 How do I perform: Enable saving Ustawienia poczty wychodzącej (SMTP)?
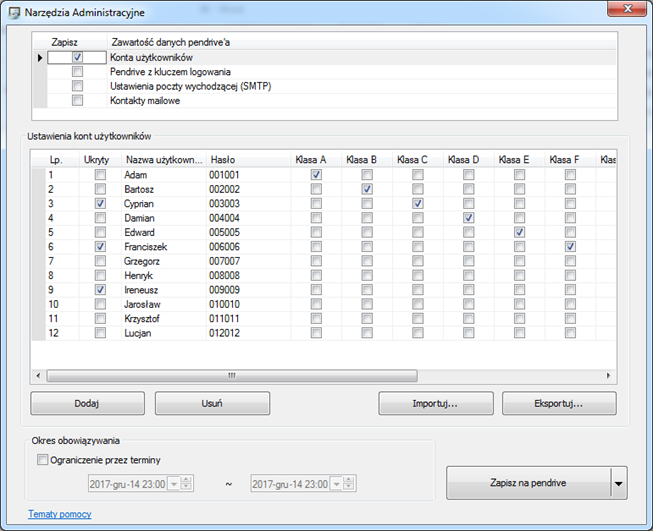coord(77,86)
